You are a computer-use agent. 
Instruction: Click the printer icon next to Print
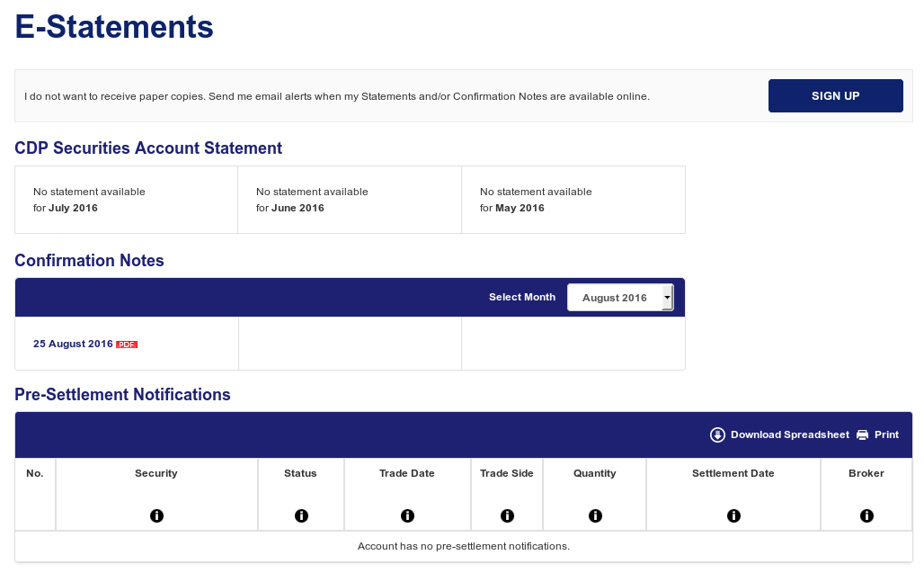[x=862, y=434]
